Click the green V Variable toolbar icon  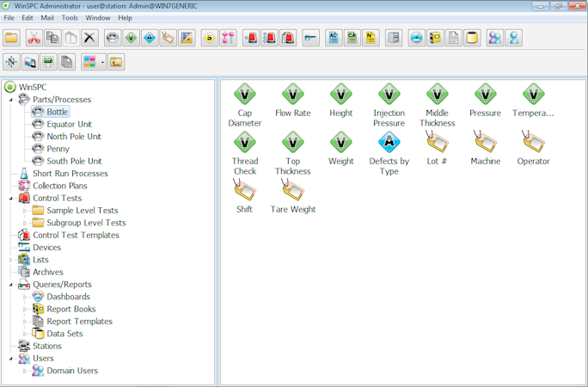coord(131,38)
